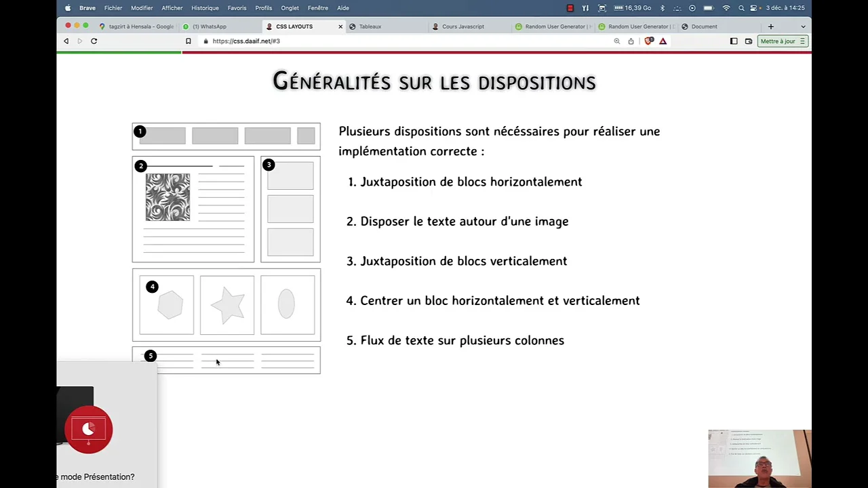Switch to the Cours Javascript tab
Image resolution: width=868 pixels, height=488 pixels.
(x=470, y=26)
